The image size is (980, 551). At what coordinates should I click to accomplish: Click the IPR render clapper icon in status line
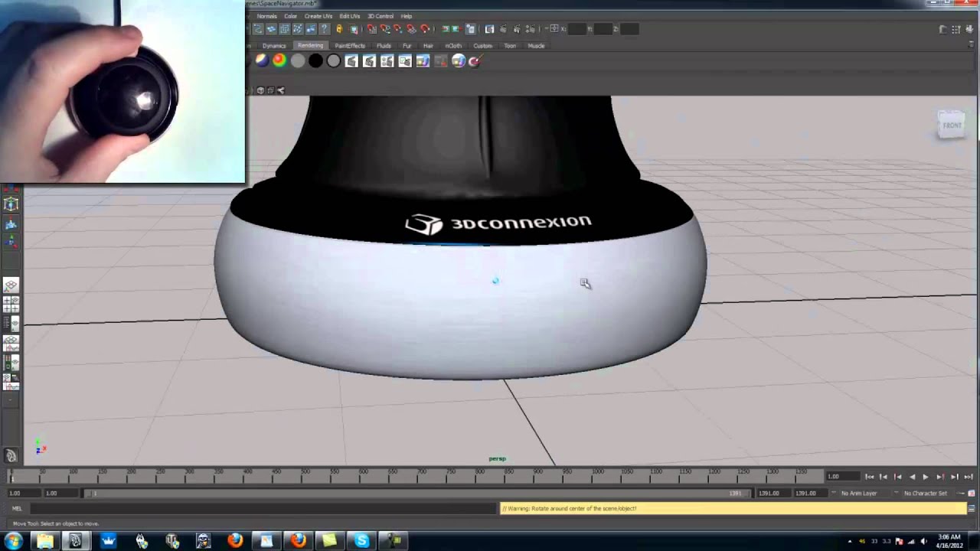point(517,29)
